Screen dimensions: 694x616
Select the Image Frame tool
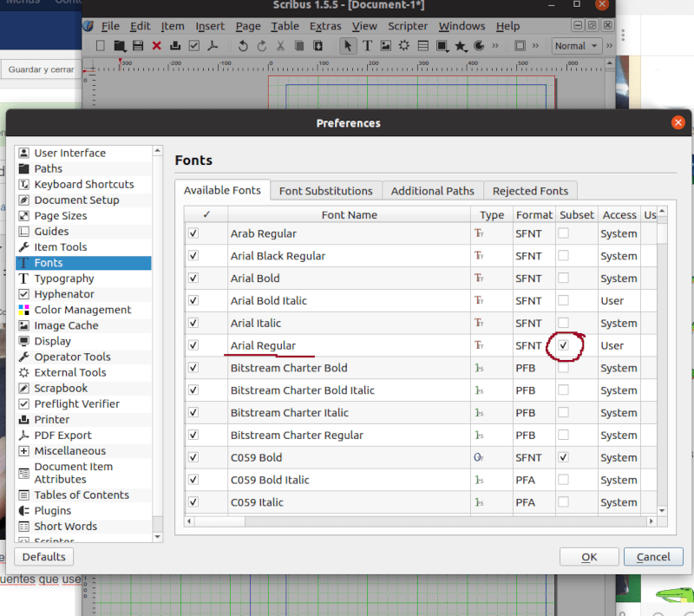click(x=385, y=46)
